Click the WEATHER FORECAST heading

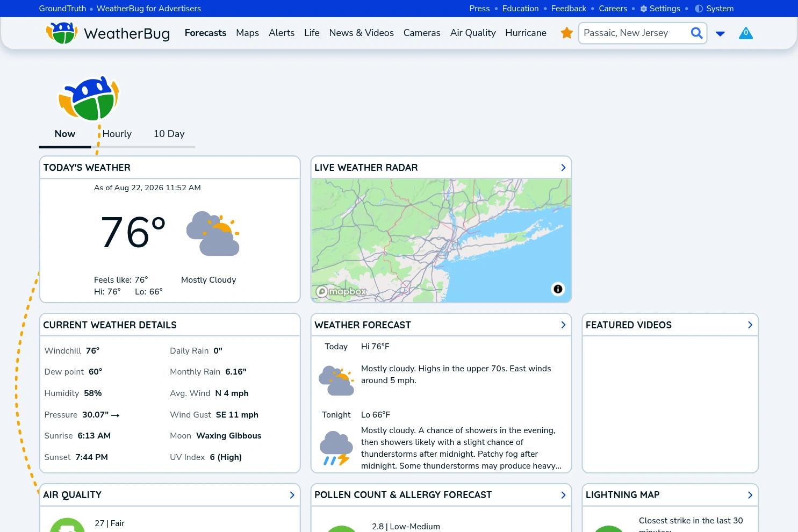(363, 325)
